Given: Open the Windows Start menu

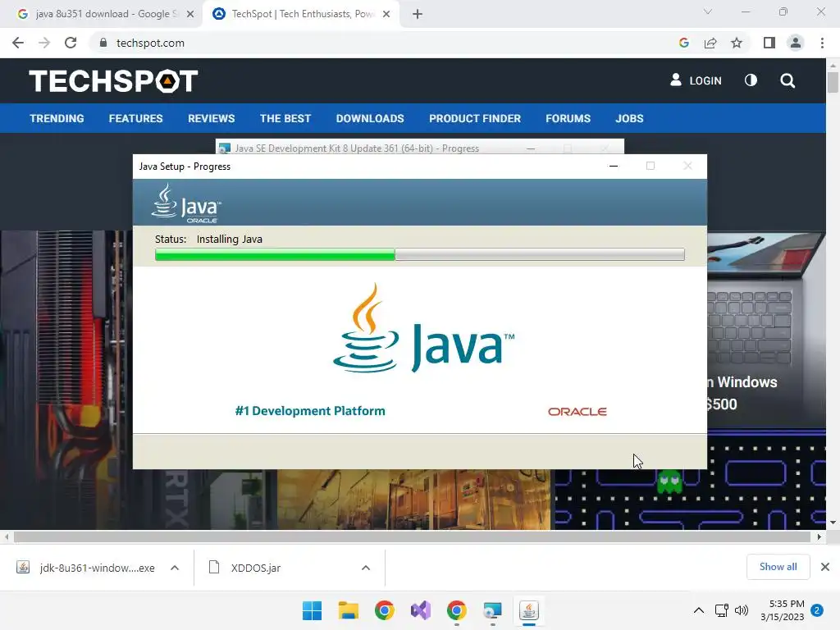Looking at the screenshot, I should coord(312,610).
